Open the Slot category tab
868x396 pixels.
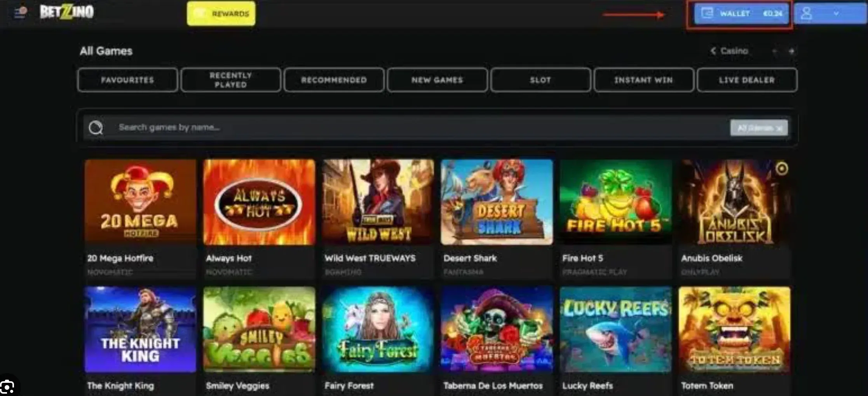pos(540,80)
